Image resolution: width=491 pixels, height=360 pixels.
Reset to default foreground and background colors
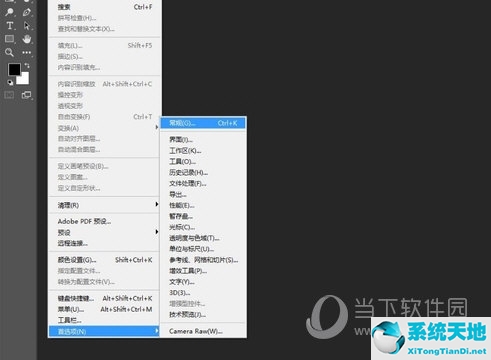[10, 82]
